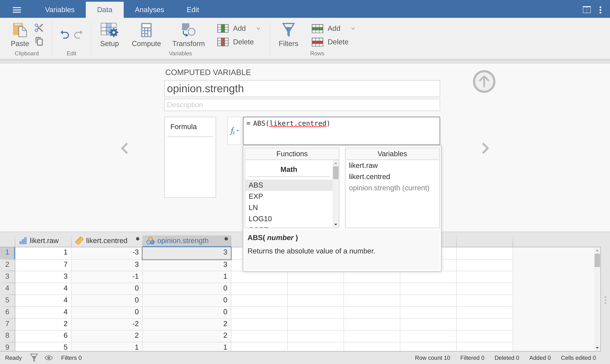Image resolution: width=610 pixels, height=364 pixels.
Task: Click the Description input field
Action: click(302, 105)
